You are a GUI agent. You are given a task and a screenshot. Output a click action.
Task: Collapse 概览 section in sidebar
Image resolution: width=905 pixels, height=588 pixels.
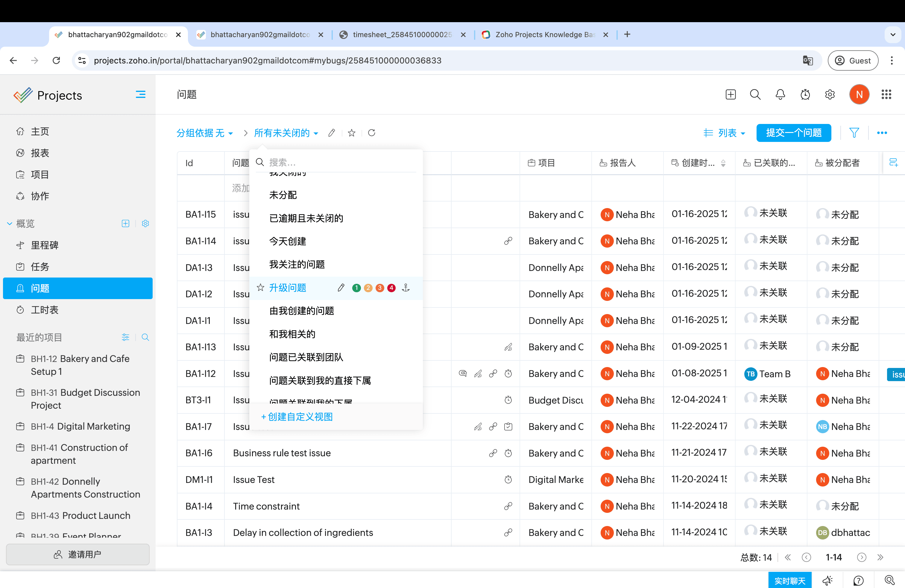[10, 224]
